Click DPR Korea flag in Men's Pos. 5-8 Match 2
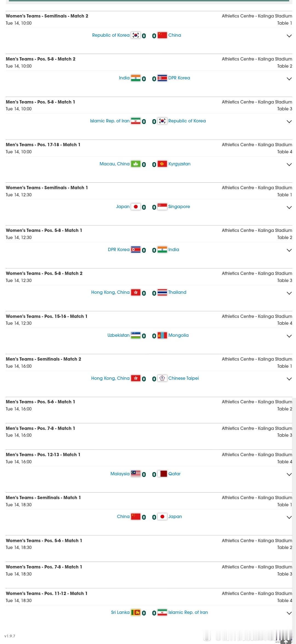Screen dimensions: 296x644 click(x=162, y=78)
